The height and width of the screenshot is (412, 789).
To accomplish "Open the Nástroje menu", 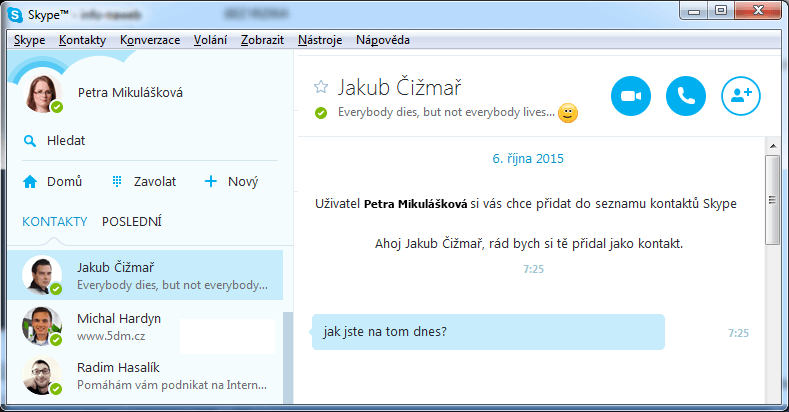I will click(320, 40).
